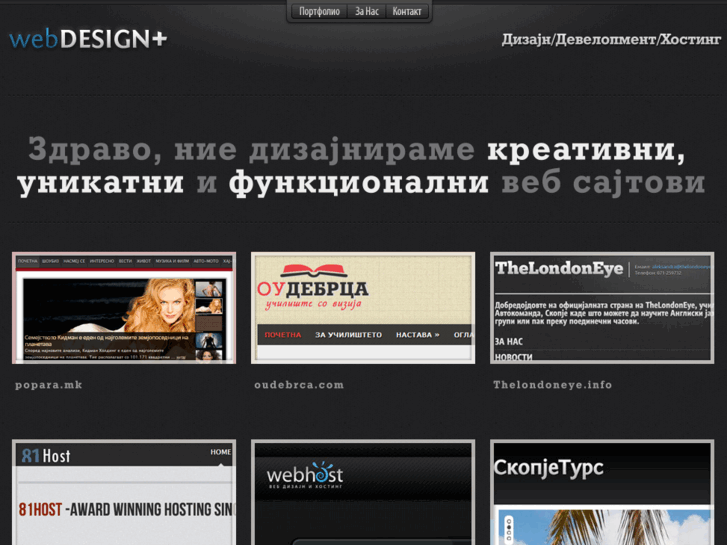Open the TheLondonEye portfolio thumbnail
The height and width of the screenshot is (545, 727).
coord(602,308)
